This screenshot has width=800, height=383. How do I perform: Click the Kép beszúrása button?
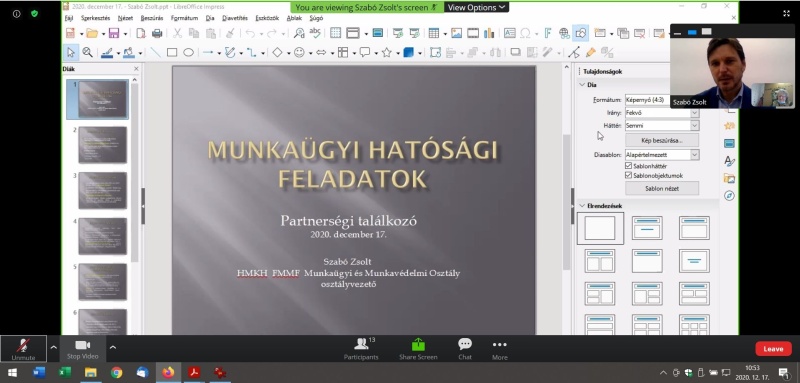coord(662,140)
